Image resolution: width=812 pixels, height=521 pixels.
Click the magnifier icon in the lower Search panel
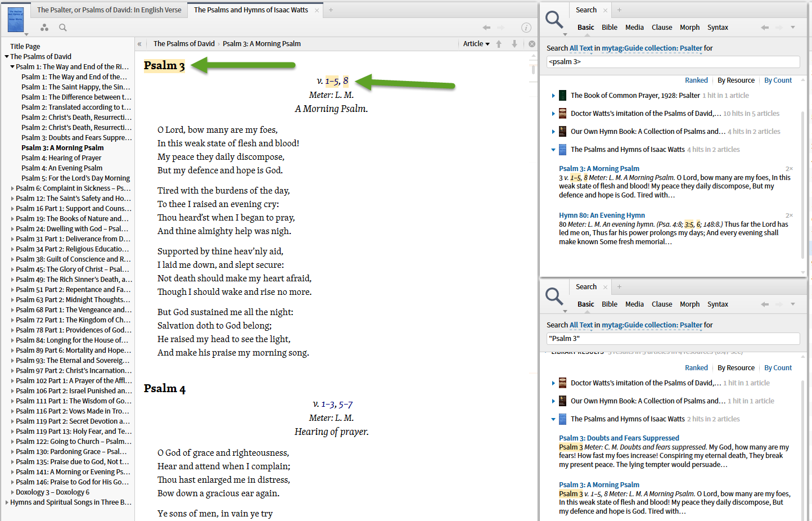pos(554,297)
